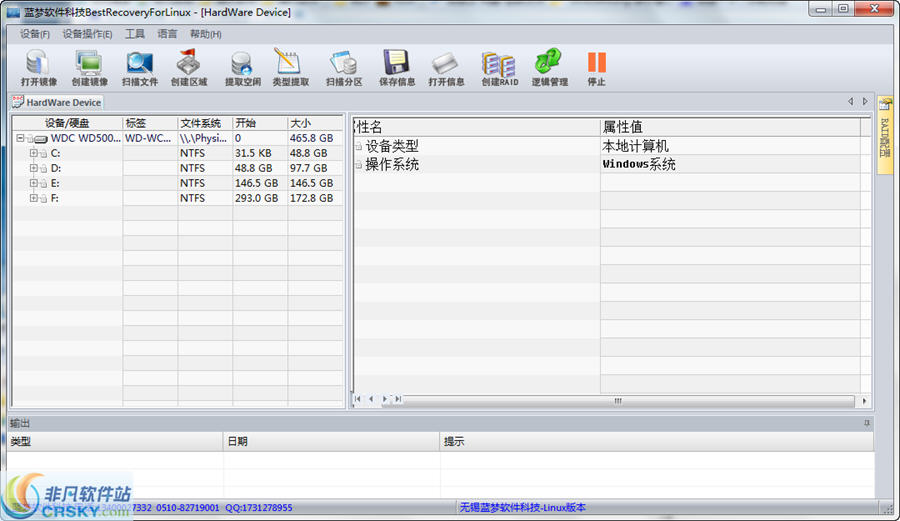Image resolution: width=900 pixels, height=521 pixels.
Task: Collapse the 操作系统 property row
Action: 358,165
